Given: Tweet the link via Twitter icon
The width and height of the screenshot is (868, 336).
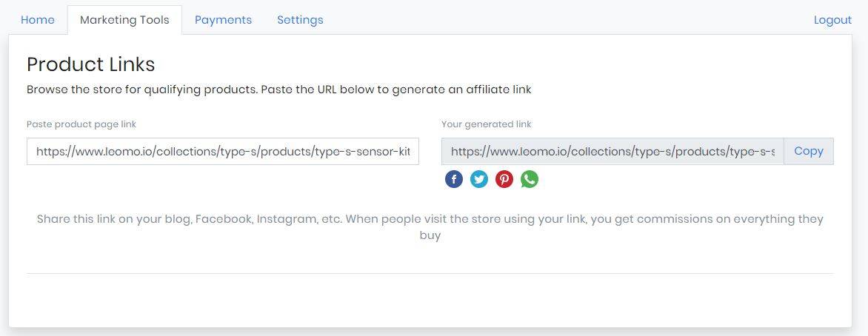Looking at the screenshot, I should [x=479, y=179].
